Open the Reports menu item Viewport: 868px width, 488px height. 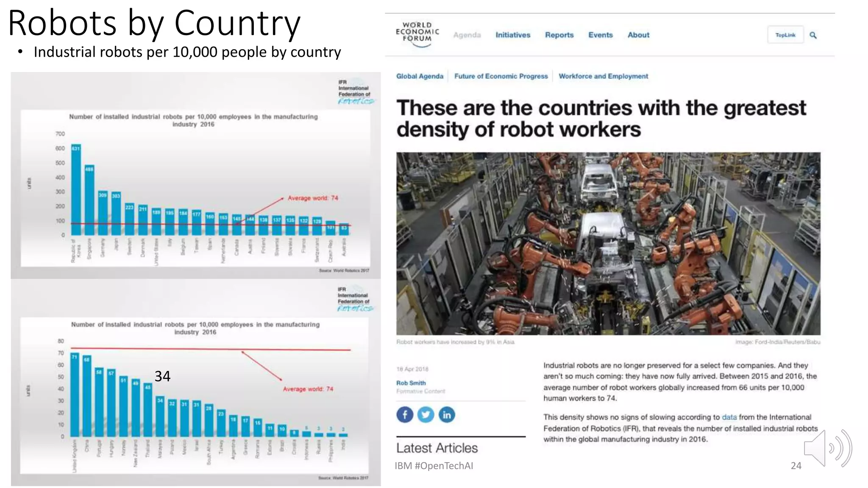click(x=559, y=35)
